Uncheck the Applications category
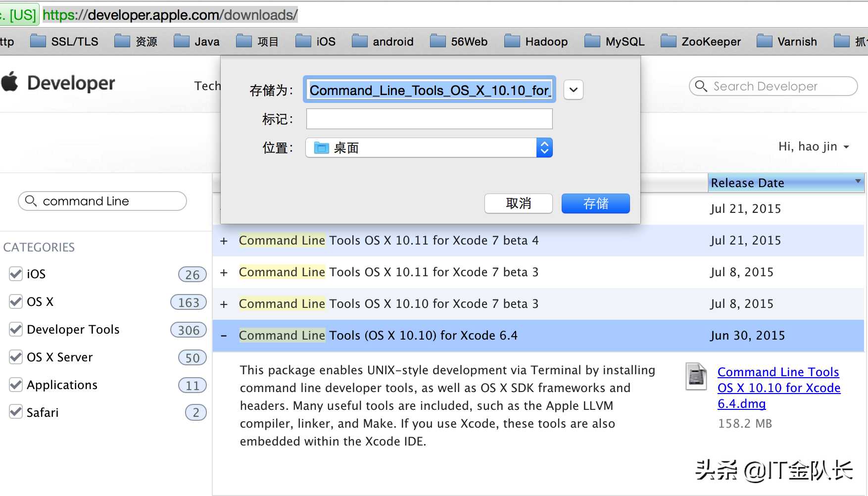The width and height of the screenshot is (868, 496). (x=16, y=385)
